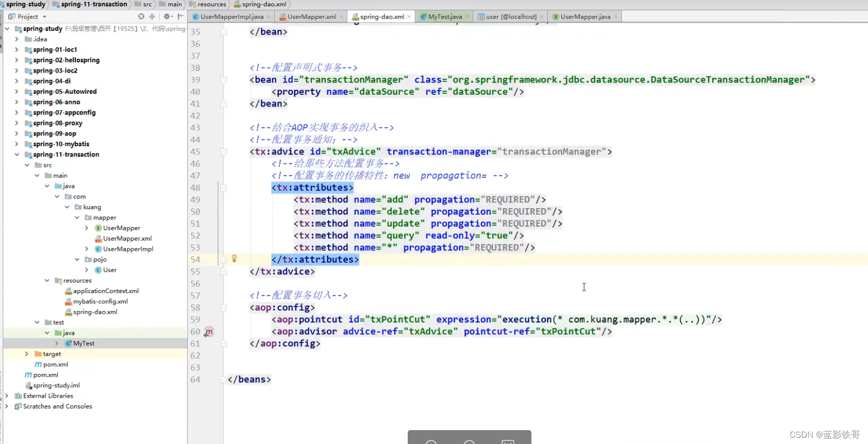Viewport: 868px width, 444px height.
Task: Collapse the pojo package
Action: [77, 260]
